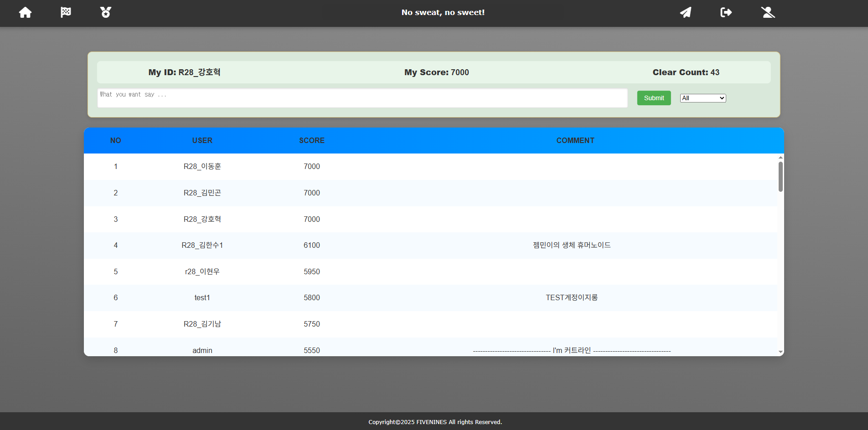Click the scroll up arrow of ranking table

tap(780, 157)
